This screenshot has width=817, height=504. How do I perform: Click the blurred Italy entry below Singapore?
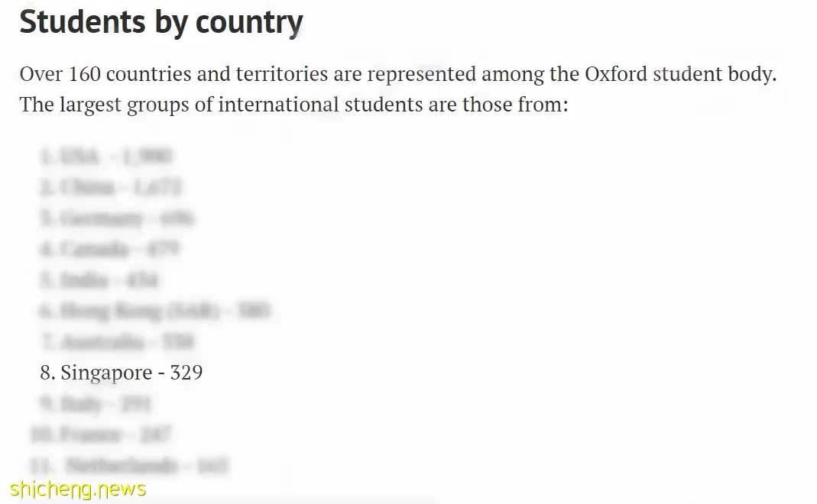tap(96, 403)
